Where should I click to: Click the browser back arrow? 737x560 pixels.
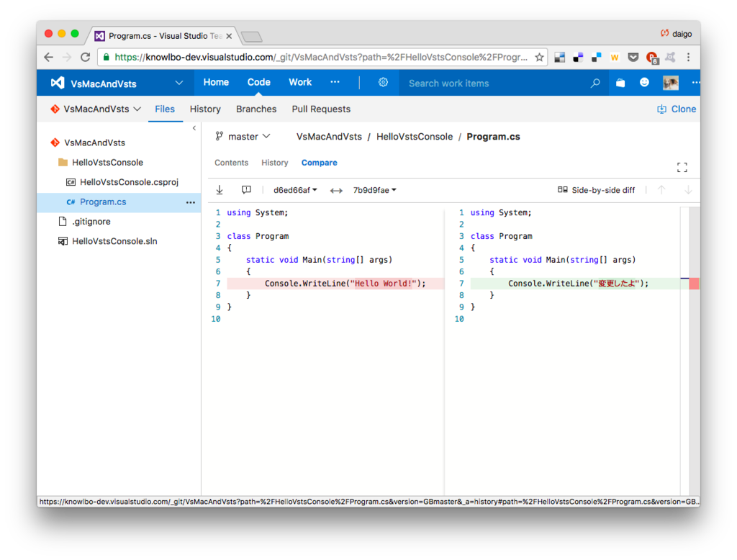(48, 57)
